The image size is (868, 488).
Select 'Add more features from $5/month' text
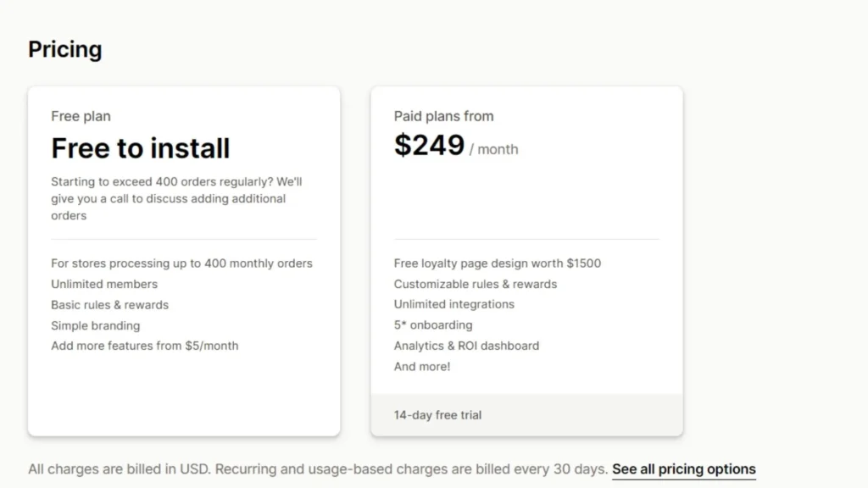click(x=144, y=346)
